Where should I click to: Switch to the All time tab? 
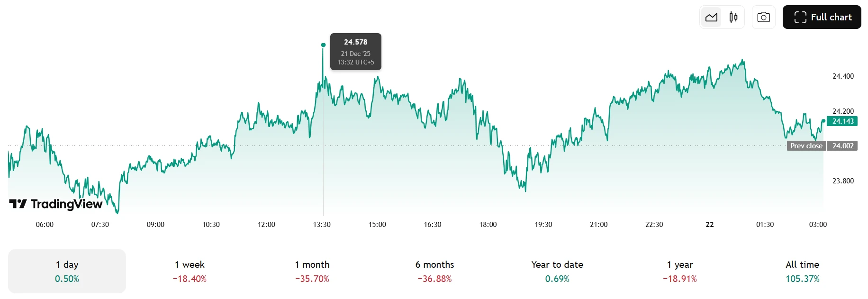(802, 271)
